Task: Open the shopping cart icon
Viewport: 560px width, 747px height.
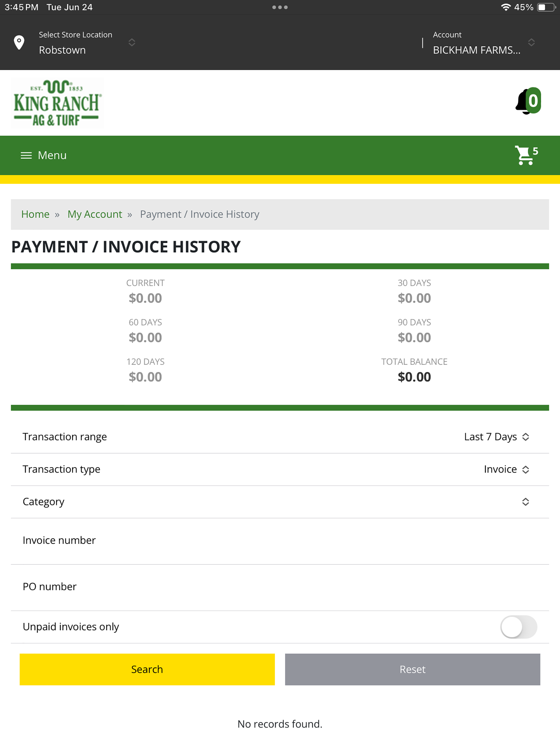Action: [526, 155]
